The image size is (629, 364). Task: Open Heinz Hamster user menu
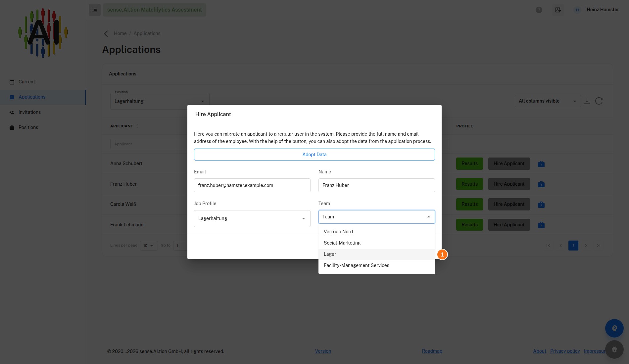(597, 10)
